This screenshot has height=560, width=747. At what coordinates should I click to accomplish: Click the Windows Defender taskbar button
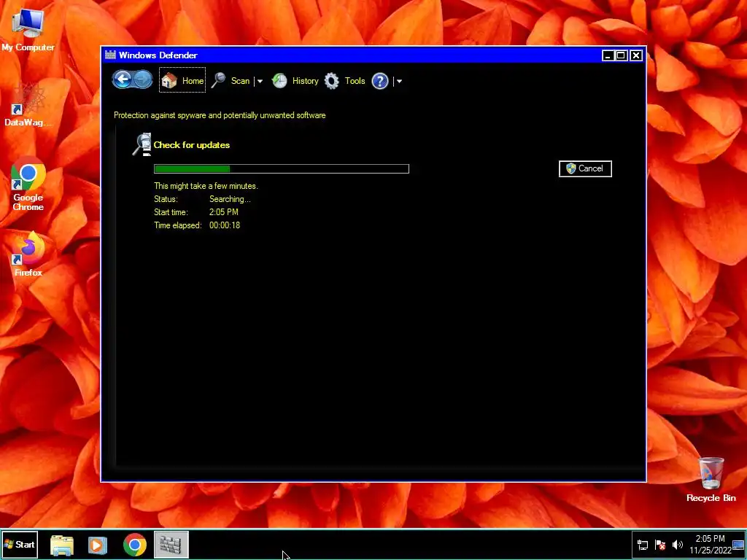coord(171,544)
